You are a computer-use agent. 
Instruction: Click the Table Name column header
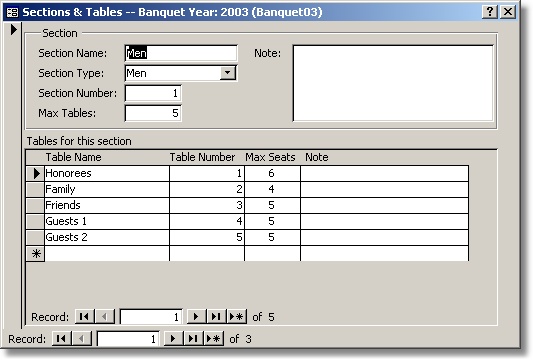(73, 157)
